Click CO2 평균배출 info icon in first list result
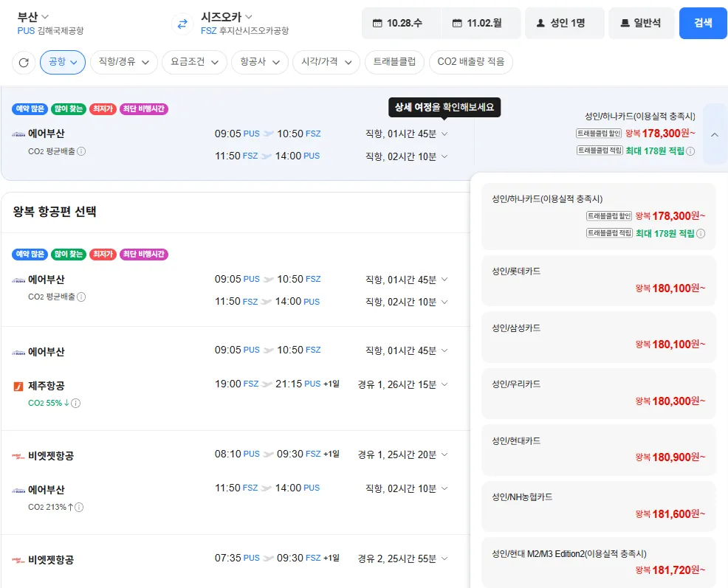 81,297
